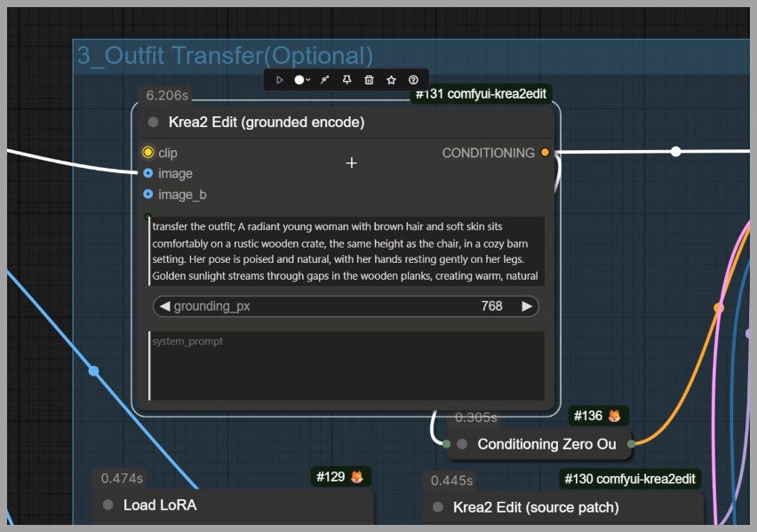The width and height of the screenshot is (757, 532).
Task: Collapse the Conditioning Zero Out node
Action: click(462, 444)
